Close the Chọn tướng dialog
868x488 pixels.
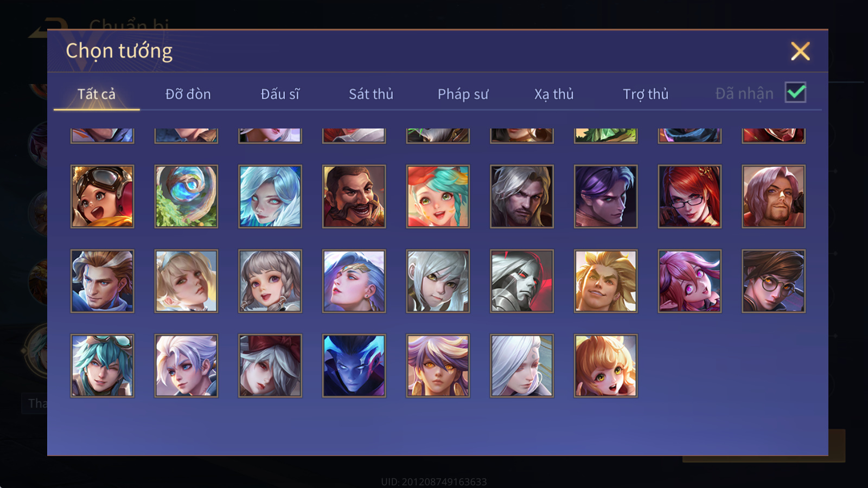tap(800, 51)
